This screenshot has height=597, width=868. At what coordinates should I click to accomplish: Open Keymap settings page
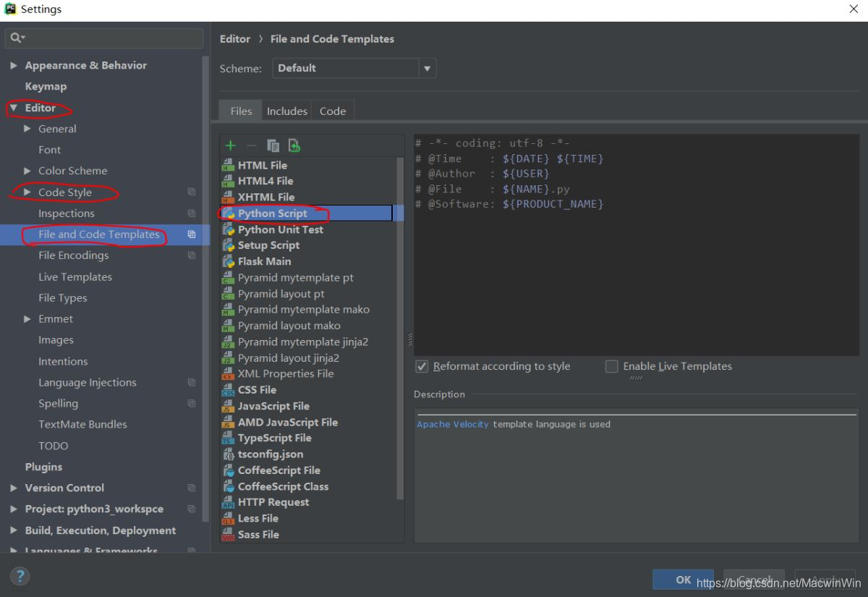(x=46, y=86)
